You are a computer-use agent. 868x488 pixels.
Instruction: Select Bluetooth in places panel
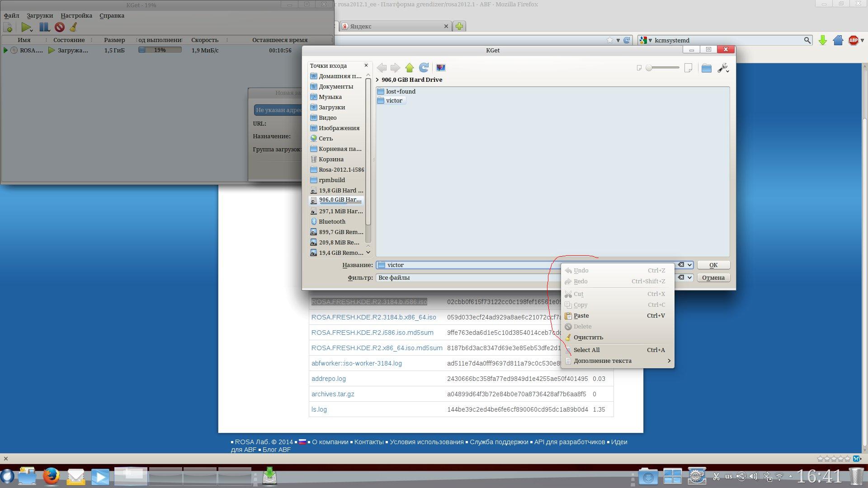332,222
